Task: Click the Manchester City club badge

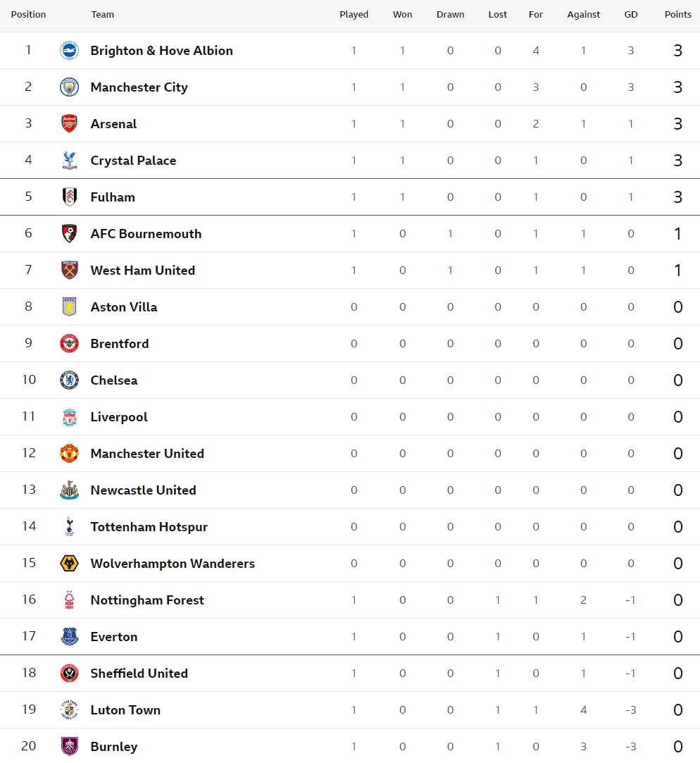Action: [70, 87]
